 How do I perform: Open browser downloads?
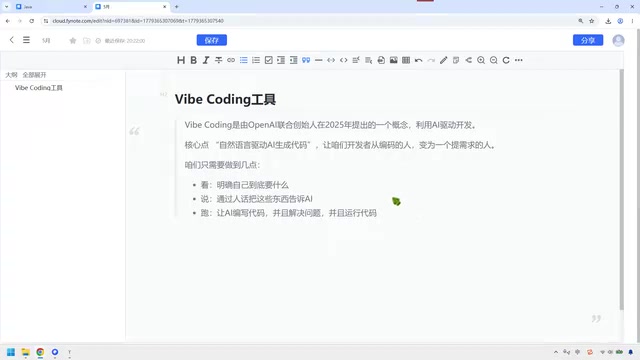pyautogui.click(x=608, y=21)
